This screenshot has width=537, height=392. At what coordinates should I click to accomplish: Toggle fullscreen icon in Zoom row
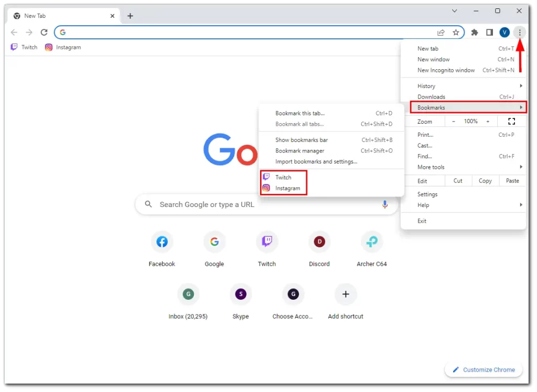pyautogui.click(x=511, y=121)
